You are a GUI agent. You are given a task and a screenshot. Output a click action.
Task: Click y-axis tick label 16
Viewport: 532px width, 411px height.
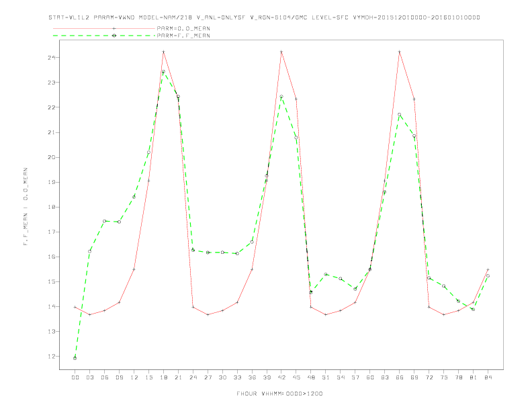pos(52,257)
